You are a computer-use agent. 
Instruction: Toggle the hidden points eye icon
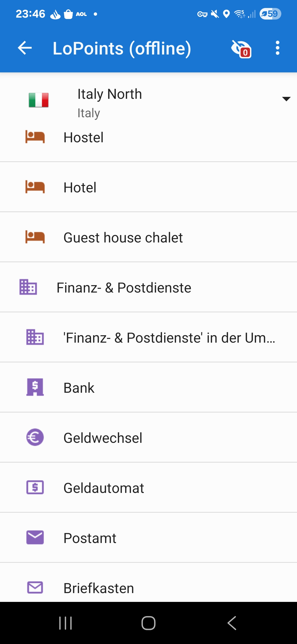(x=241, y=48)
